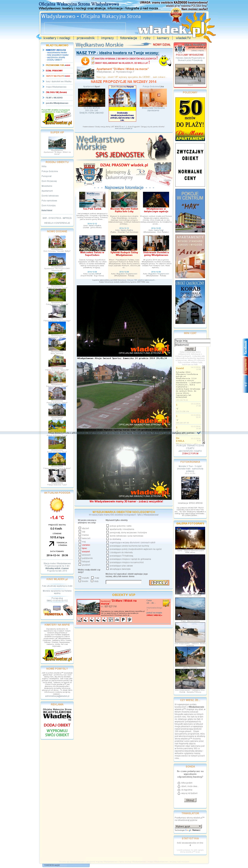This screenshot has height=868, width=248.
Task: Open the 'wladekTV' navigation tab
Action: [x=183, y=38]
